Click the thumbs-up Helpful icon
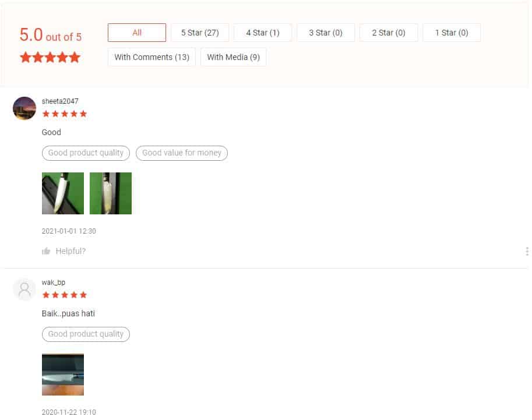The height and width of the screenshot is (420, 532). (x=46, y=251)
